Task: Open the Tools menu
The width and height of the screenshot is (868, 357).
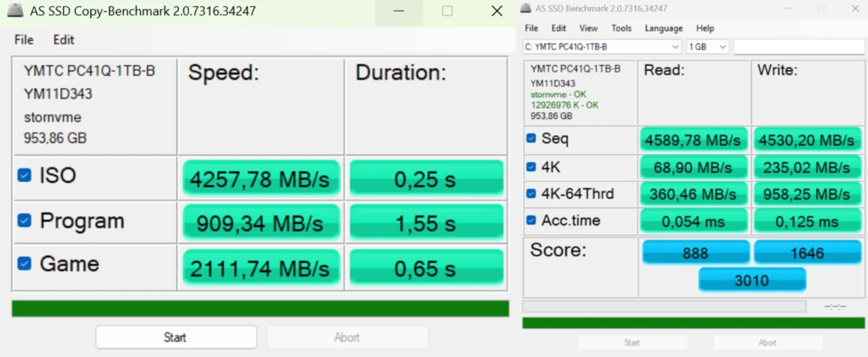Action: (x=621, y=28)
